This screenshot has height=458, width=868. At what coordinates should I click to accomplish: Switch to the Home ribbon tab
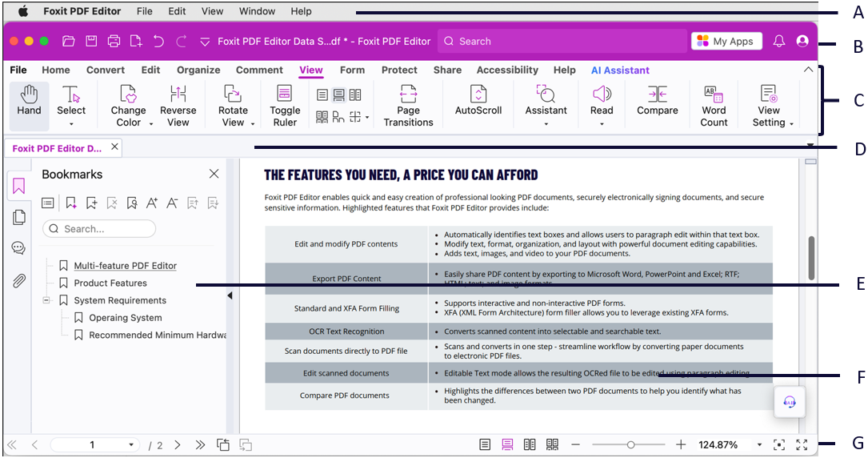pos(56,70)
